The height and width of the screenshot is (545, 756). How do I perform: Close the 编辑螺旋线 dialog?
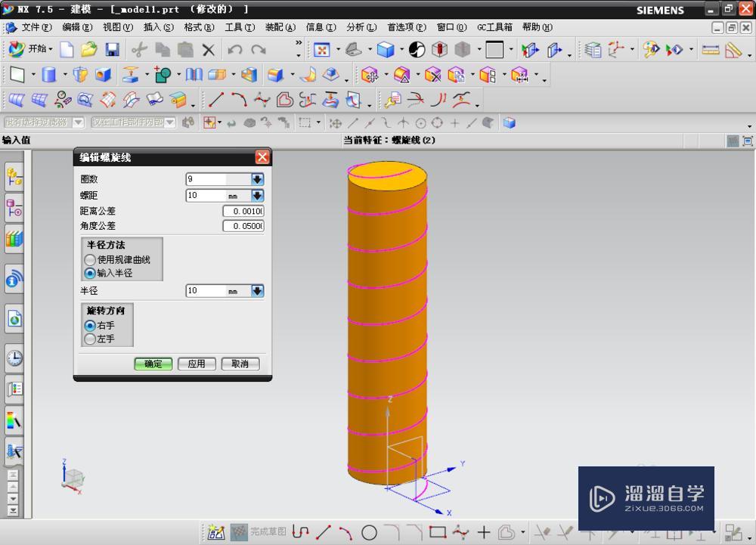tap(262, 157)
